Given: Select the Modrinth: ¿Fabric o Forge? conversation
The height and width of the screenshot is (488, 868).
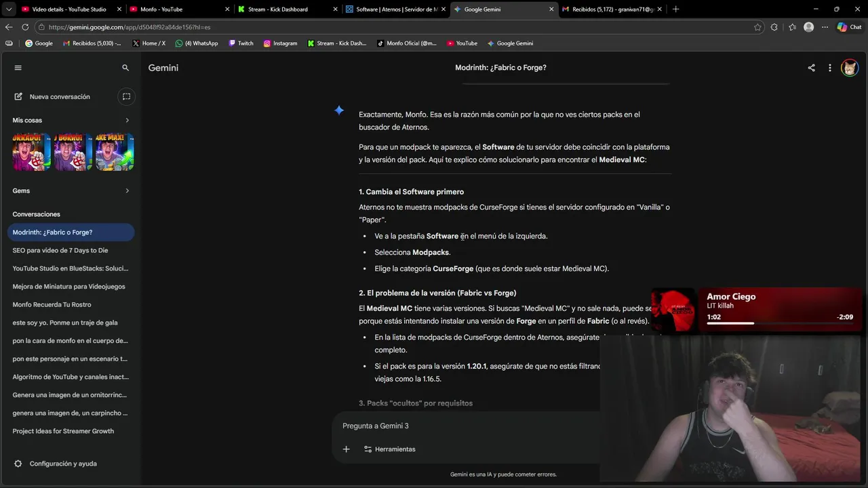Looking at the screenshot, I should (71, 232).
